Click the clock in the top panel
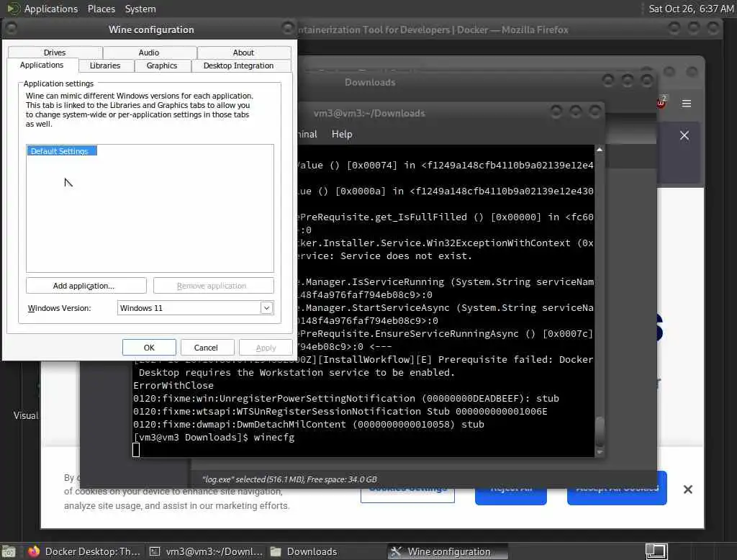 click(691, 9)
